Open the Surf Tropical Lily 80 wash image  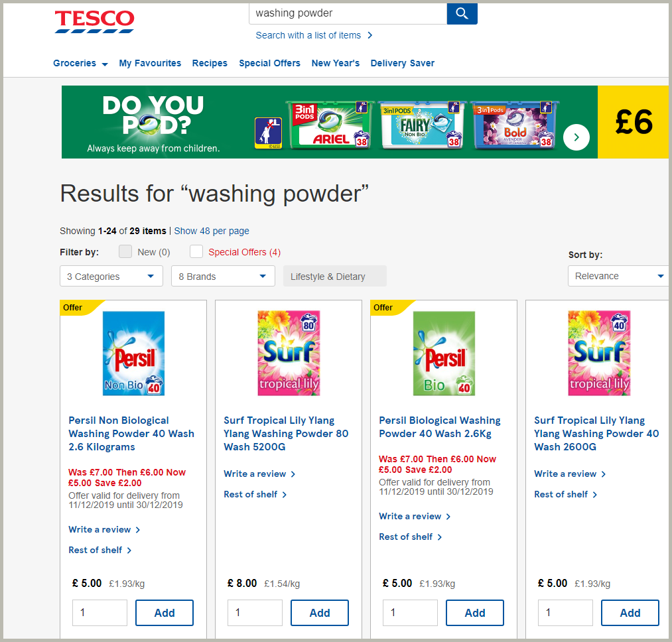(x=289, y=353)
